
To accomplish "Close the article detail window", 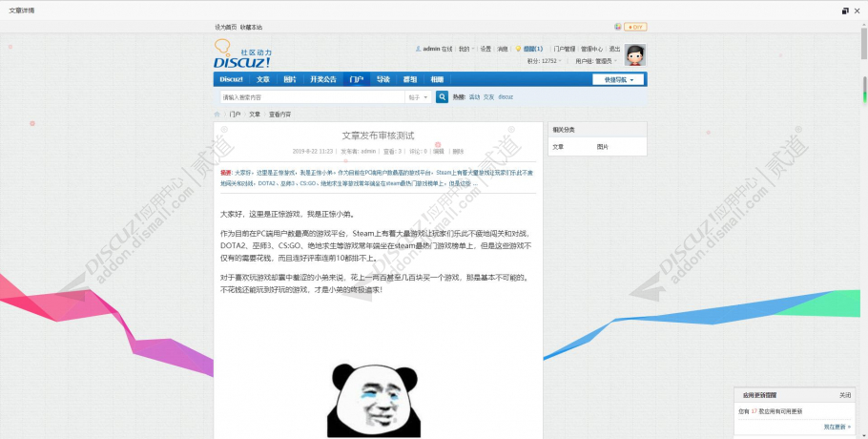I will 857,10.
